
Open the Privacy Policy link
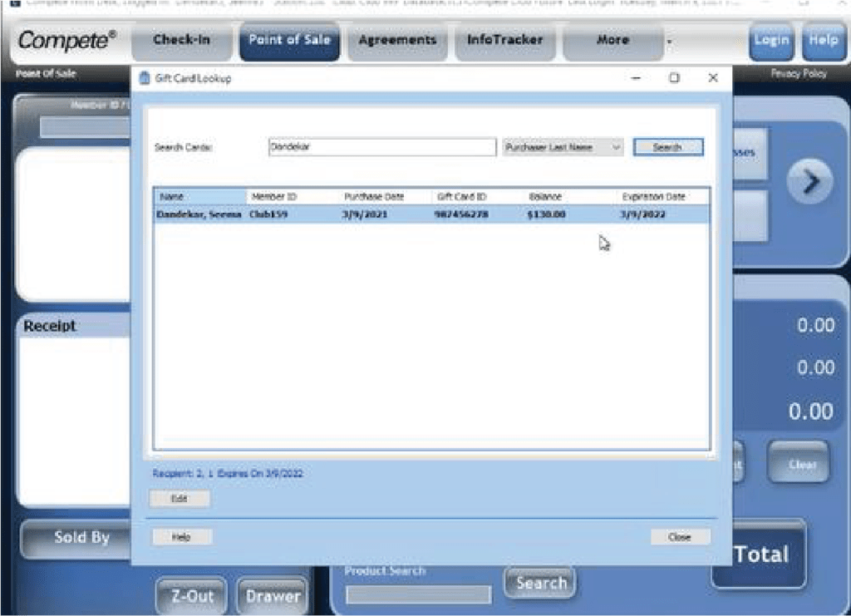(799, 73)
